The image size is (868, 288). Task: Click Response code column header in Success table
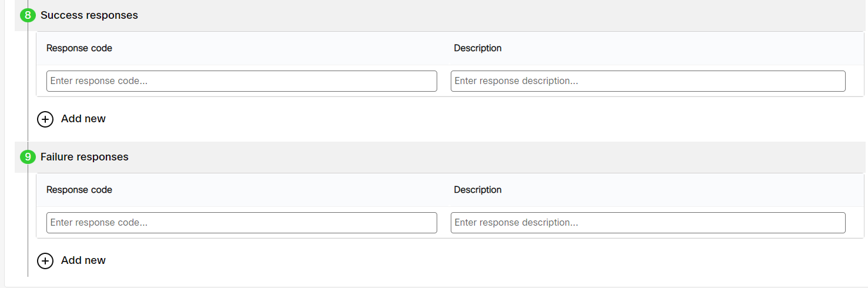(x=79, y=48)
